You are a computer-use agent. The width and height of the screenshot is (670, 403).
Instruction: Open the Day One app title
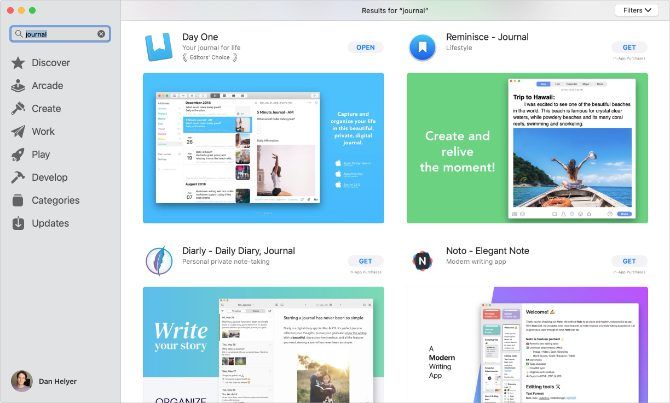pos(200,37)
